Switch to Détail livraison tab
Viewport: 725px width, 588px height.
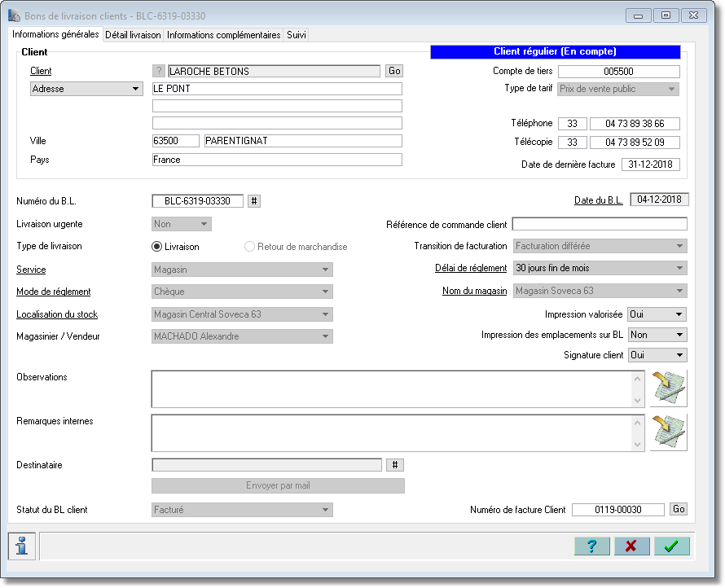click(x=133, y=35)
